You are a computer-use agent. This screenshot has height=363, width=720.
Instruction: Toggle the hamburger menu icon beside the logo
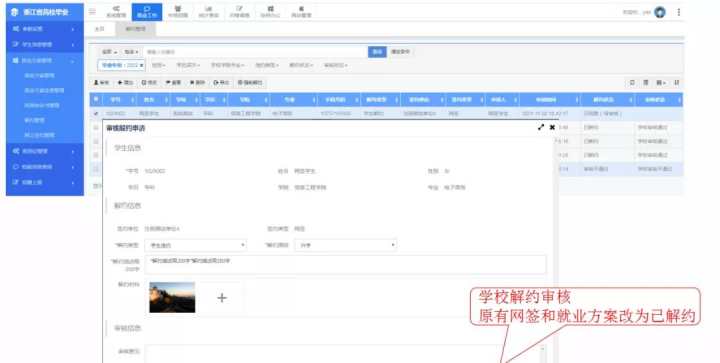(x=93, y=12)
